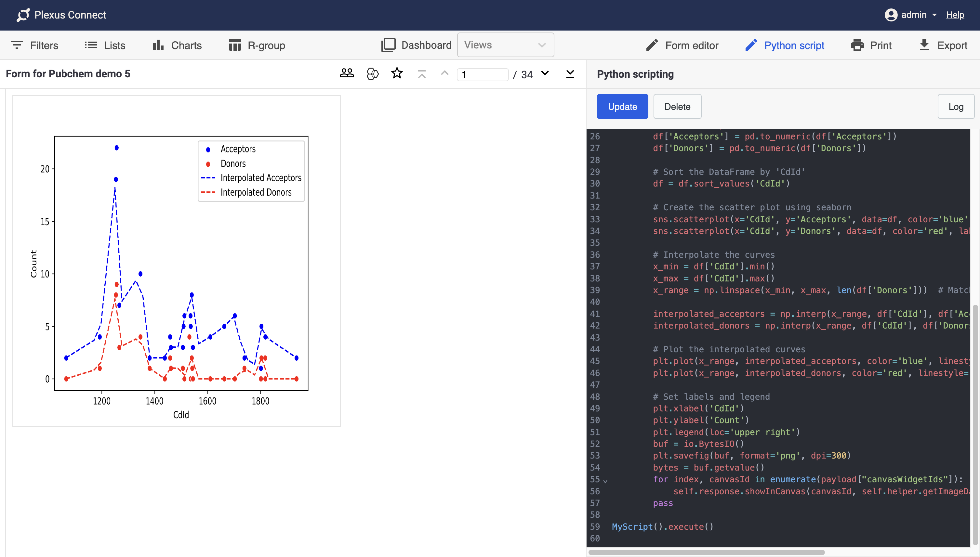Expand the Views dropdown
980x557 pixels.
pos(505,45)
